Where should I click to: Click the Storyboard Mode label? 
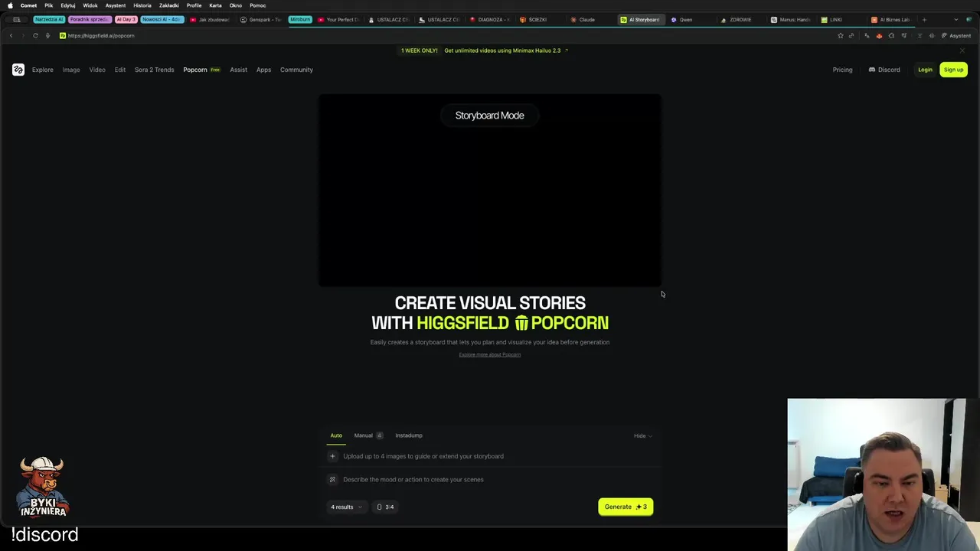point(490,116)
